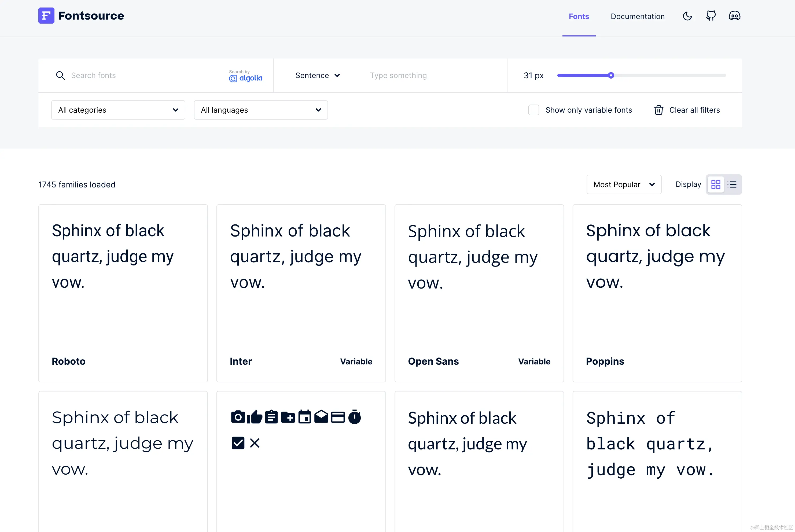Image resolution: width=795 pixels, height=532 pixels.
Task: Open the Discord icon link
Action: pyautogui.click(x=734, y=16)
